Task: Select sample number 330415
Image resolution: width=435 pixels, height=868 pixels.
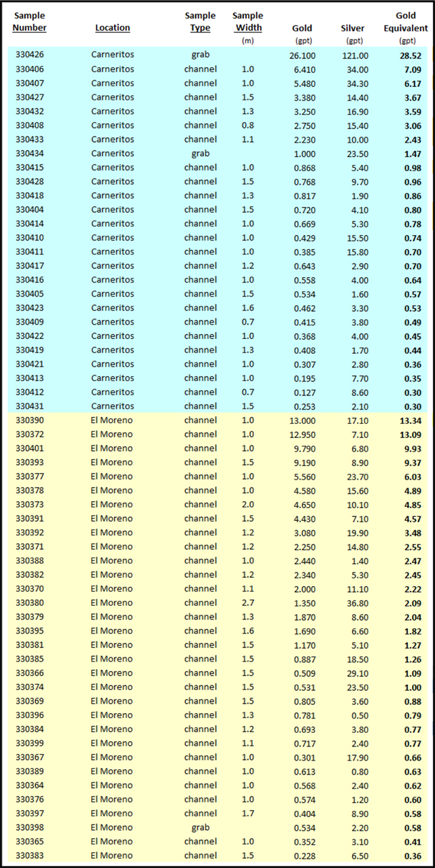Action: [30, 167]
